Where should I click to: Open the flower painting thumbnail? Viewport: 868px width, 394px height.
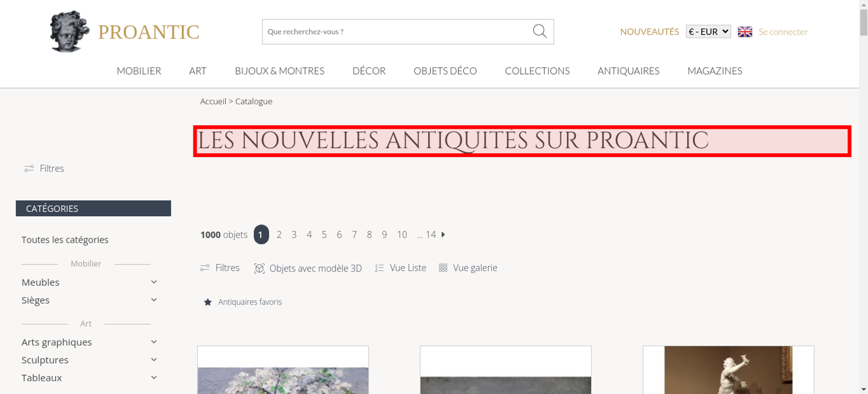[x=283, y=370]
